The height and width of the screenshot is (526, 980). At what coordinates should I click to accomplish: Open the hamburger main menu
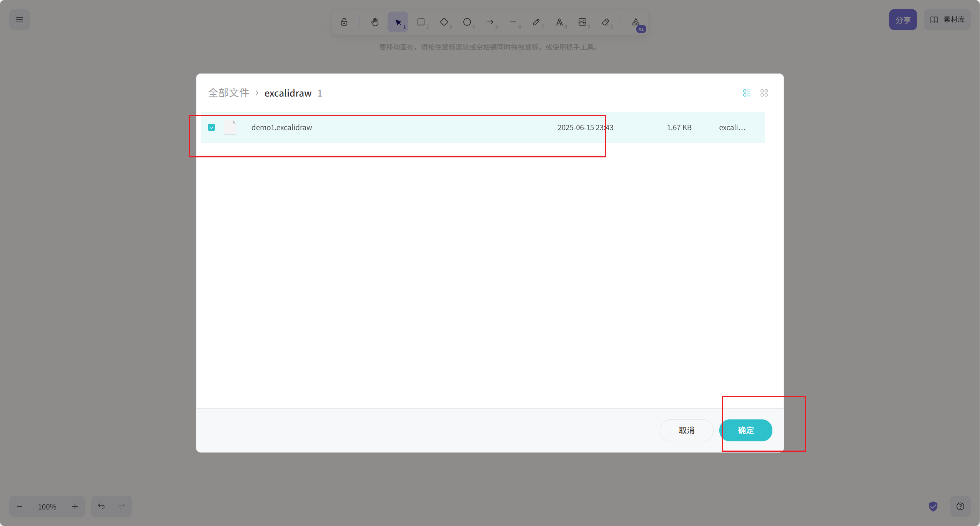[x=20, y=20]
